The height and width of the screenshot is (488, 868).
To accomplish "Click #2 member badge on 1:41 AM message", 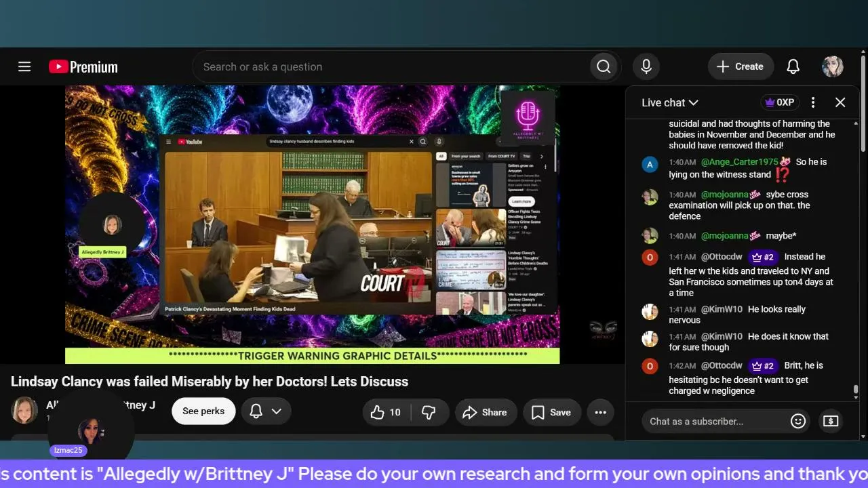I will pyautogui.click(x=763, y=258).
